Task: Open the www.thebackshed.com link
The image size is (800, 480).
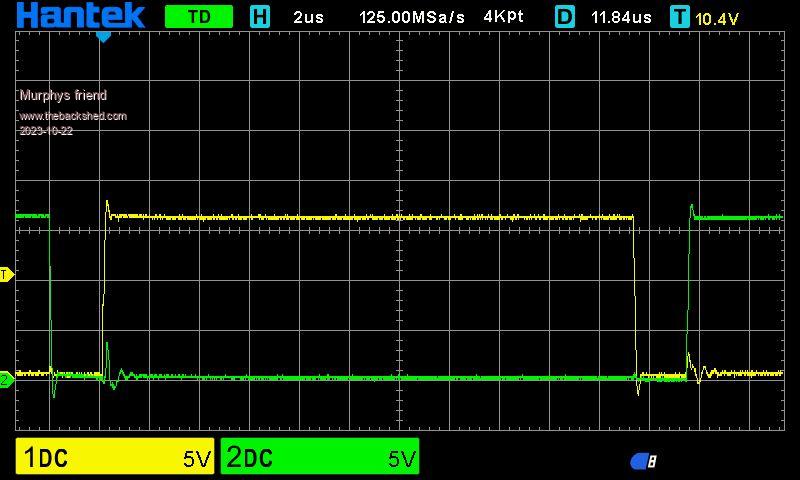Action: [73, 116]
